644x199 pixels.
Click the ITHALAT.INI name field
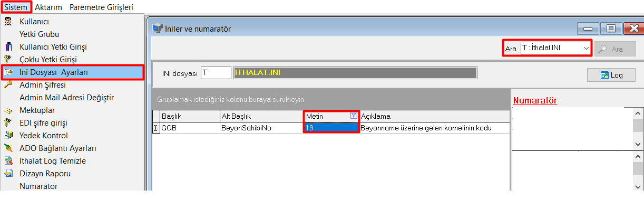point(355,73)
